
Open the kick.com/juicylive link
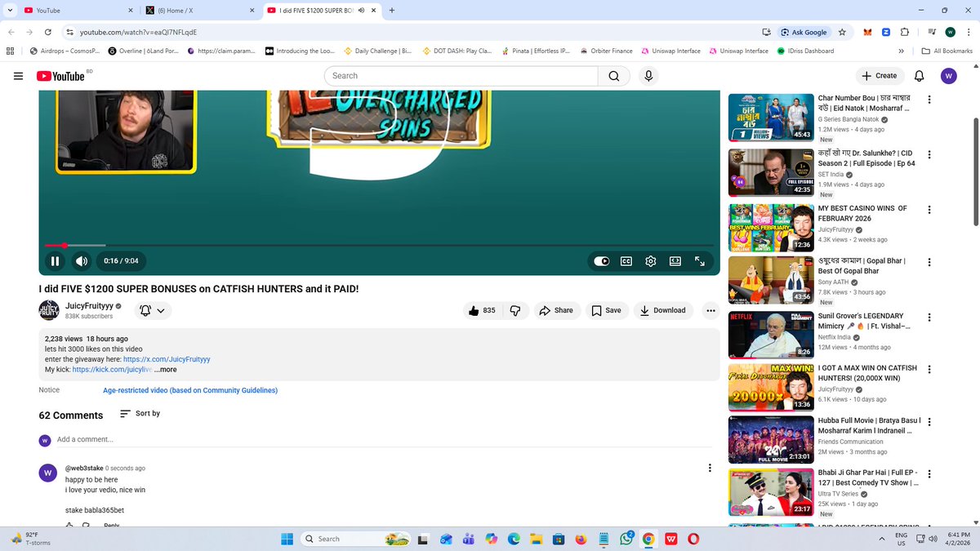pyautogui.click(x=112, y=370)
